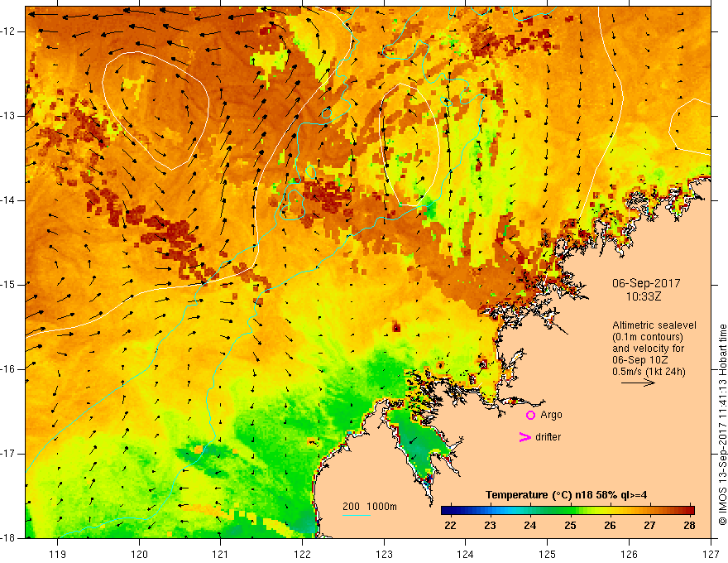
Task: Click the latitude axis label "-13"
Action: [x=8, y=116]
